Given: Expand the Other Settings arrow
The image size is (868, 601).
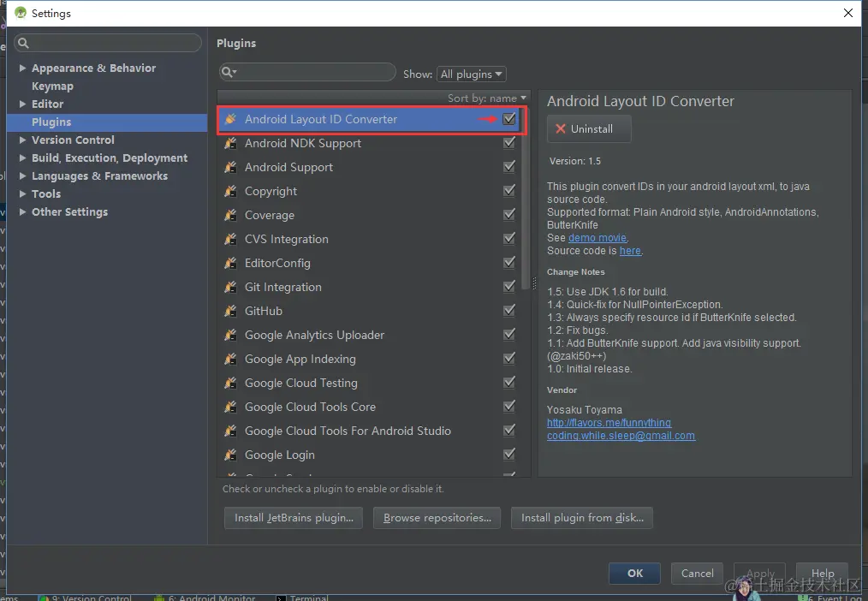Looking at the screenshot, I should (22, 211).
